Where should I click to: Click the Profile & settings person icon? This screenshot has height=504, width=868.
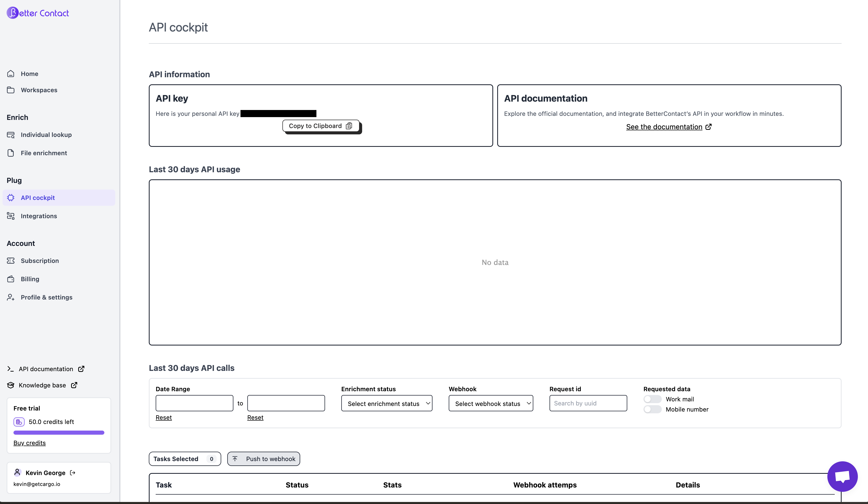tap(11, 297)
